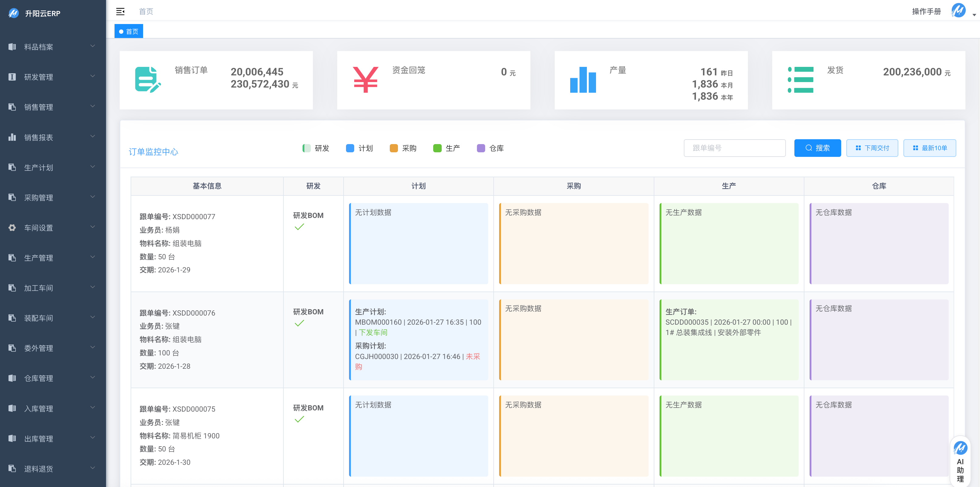Click the orange 采购 legend swatch
This screenshot has height=487, width=980.
point(393,148)
